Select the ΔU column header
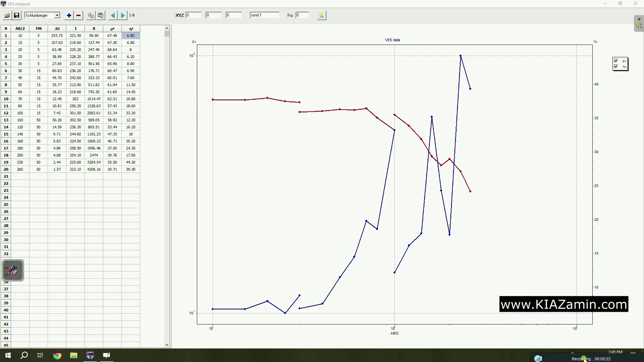The image size is (644, 362). (x=57, y=28)
